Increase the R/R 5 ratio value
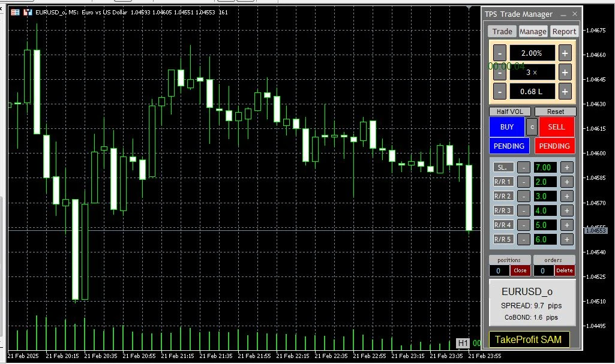The image size is (615, 364). coord(567,239)
